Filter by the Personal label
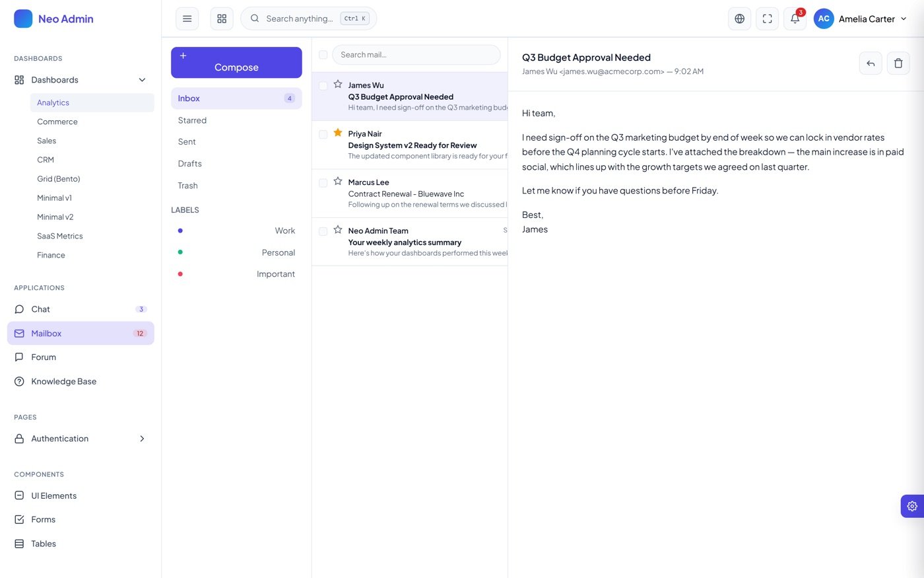The width and height of the screenshot is (924, 578). [236, 252]
